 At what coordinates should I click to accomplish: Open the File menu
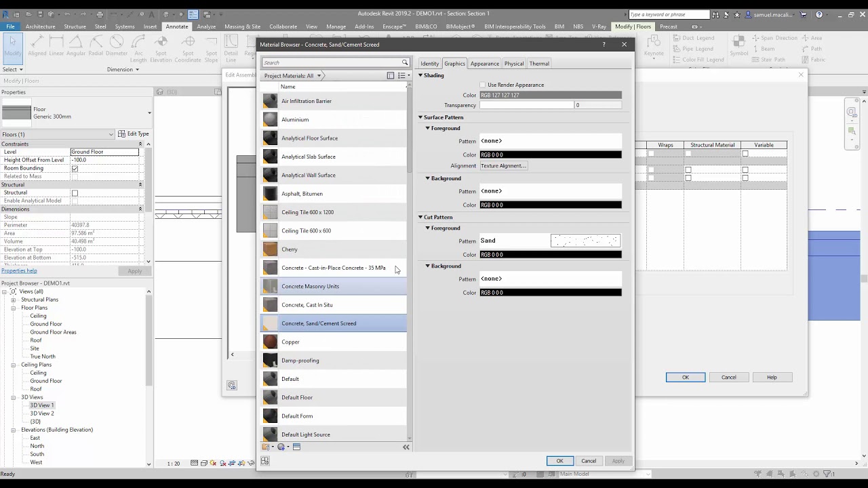[10, 26]
